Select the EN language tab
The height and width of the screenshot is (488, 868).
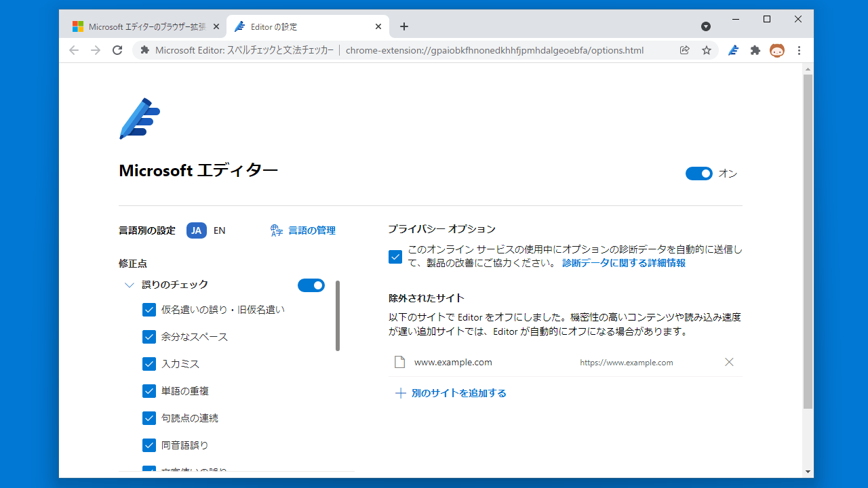220,230
